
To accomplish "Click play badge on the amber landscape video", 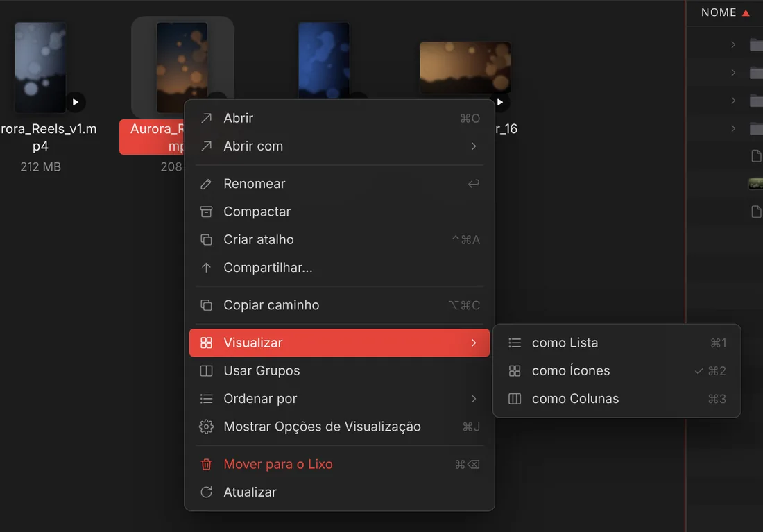I will [499, 102].
